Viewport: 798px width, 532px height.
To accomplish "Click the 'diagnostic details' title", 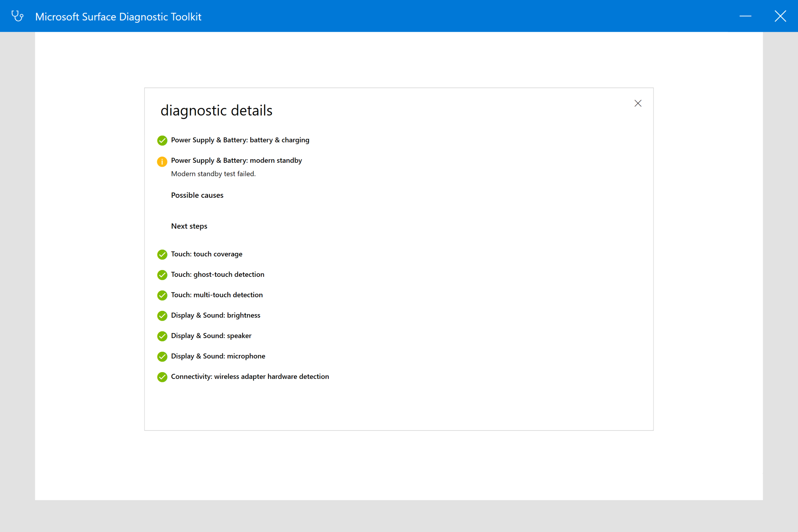I will pyautogui.click(x=217, y=111).
